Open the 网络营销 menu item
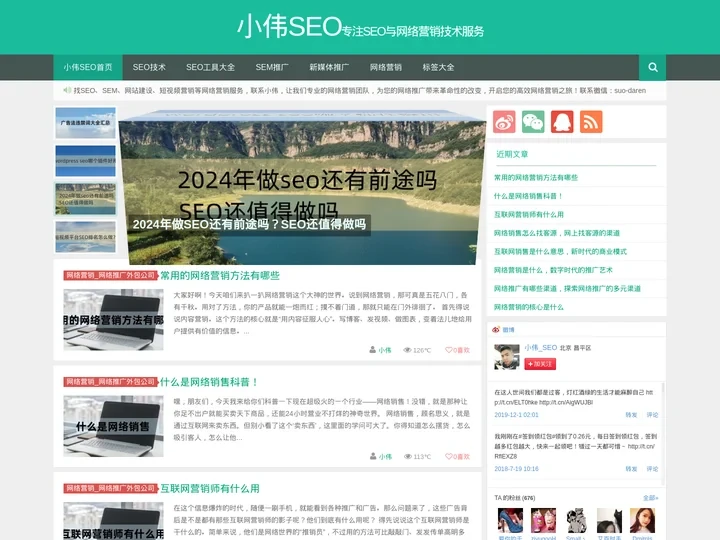The width and height of the screenshot is (720, 540). click(386, 68)
